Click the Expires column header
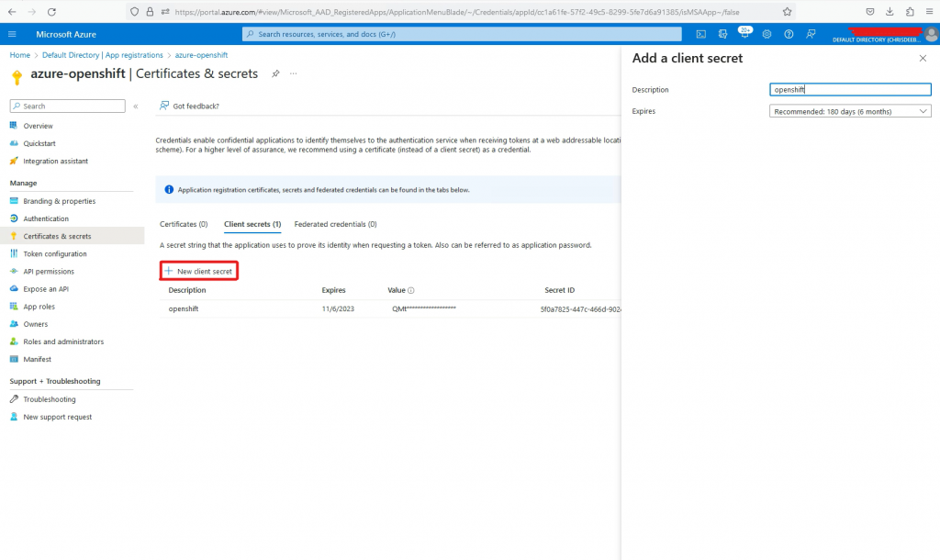 pyautogui.click(x=333, y=290)
